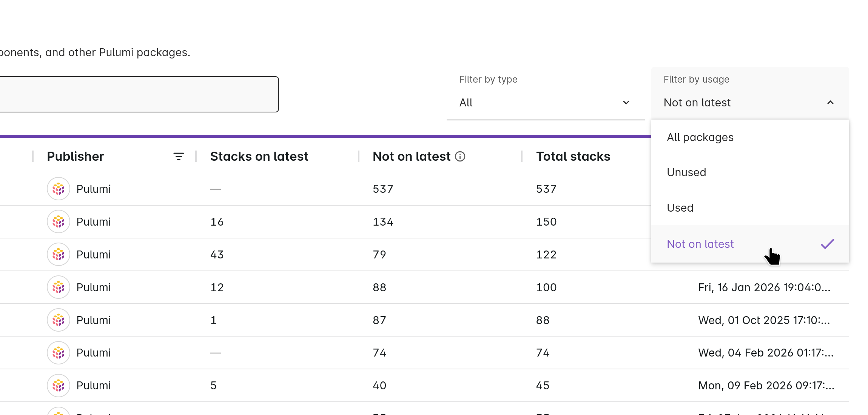Click the Pulumi logo in the 122 total stacks row
The width and height of the screenshot is (868, 415).
tap(59, 254)
